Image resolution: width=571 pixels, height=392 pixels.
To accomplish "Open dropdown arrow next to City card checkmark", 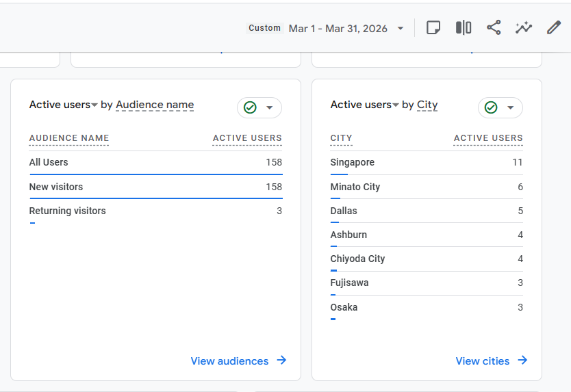I will pyautogui.click(x=511, y=108).
